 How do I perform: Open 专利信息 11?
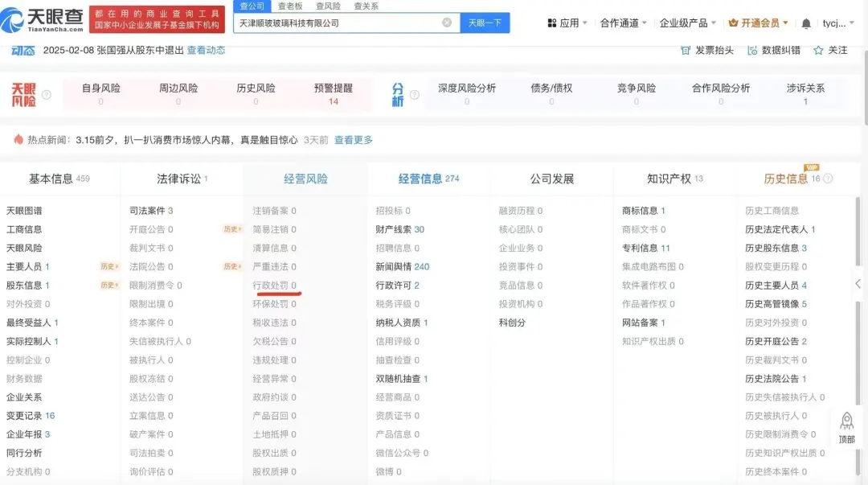[645, 248]
